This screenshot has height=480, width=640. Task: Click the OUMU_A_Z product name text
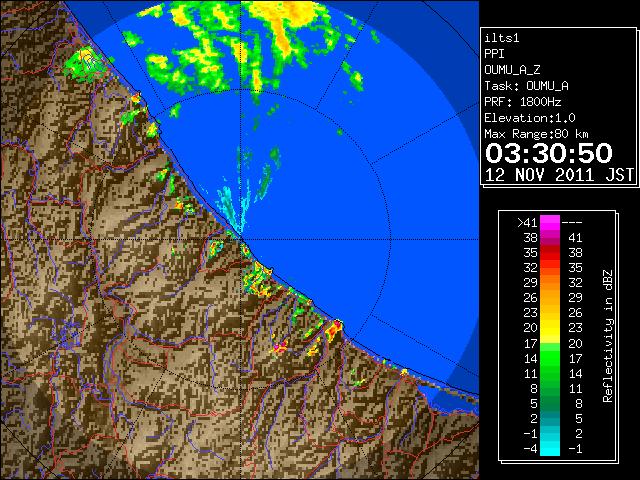(512, 70)
